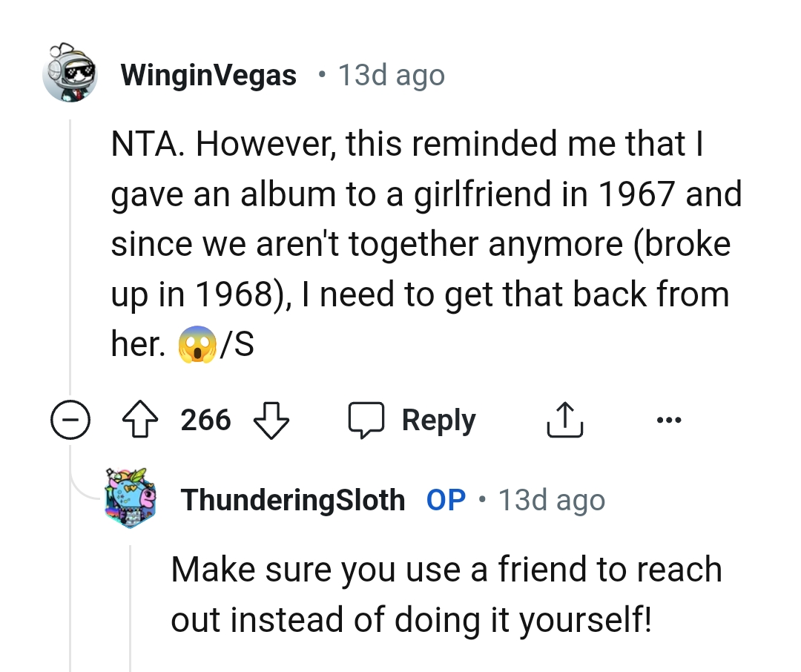Open the timestamp next to WinginVegas
This screenshot has width=801, height=672.
391,75
